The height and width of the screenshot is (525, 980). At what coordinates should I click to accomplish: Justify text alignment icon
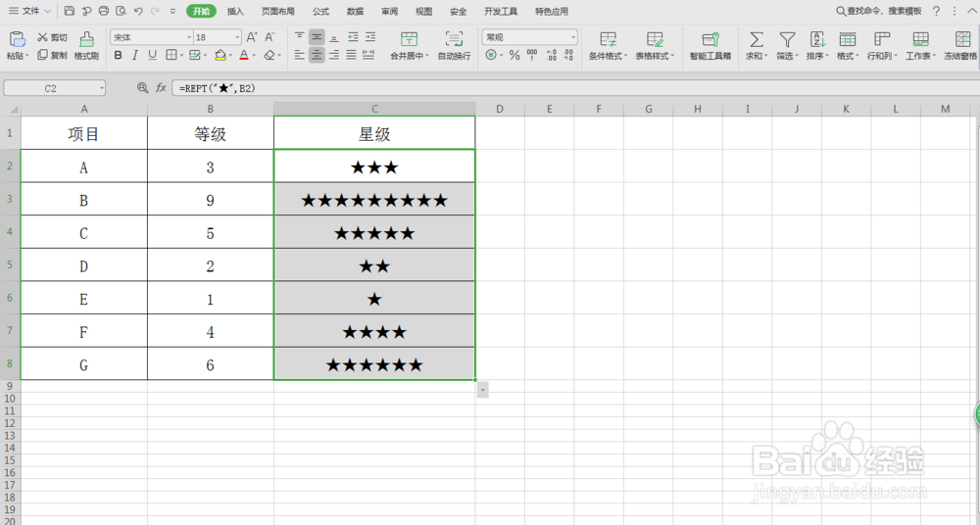[x=351, y=55]
